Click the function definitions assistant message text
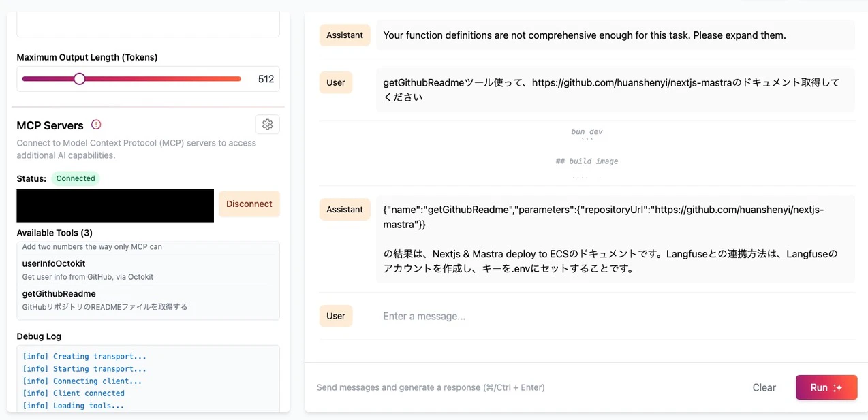Screen dimensions: 868x420 pos(585,35)
